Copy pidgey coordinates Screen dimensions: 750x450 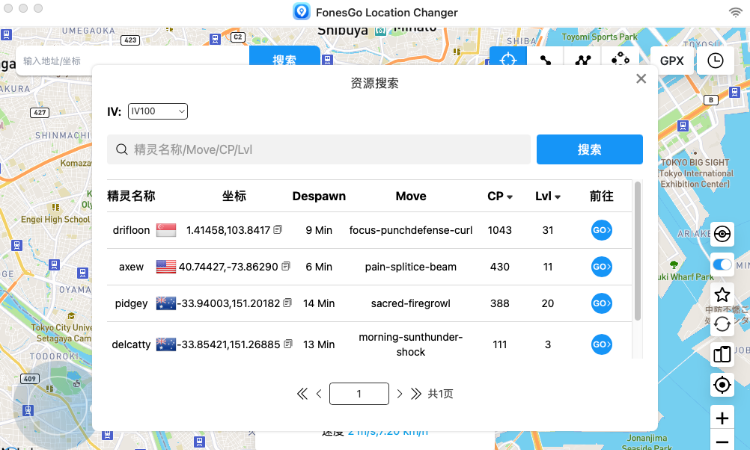click(287, 303)
